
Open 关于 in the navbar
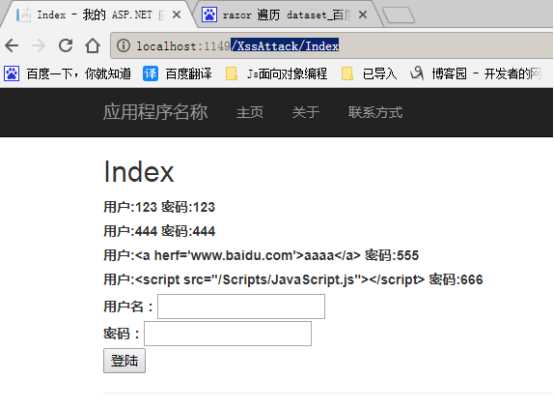point(306,112)
